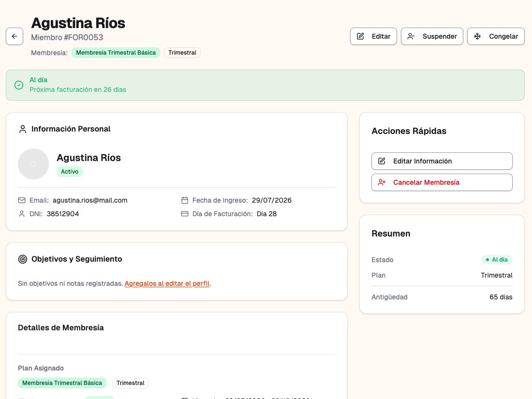Click Próxima facturación en 26 días text

78,89
